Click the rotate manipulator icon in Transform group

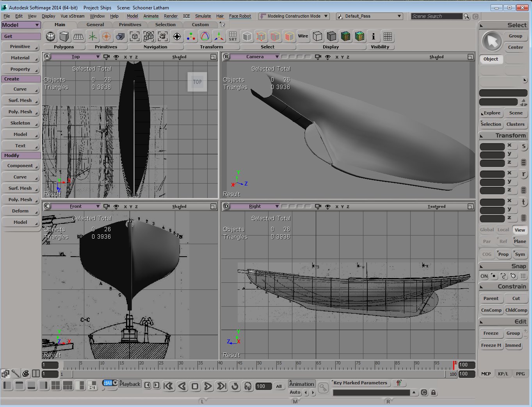point(205,37)
